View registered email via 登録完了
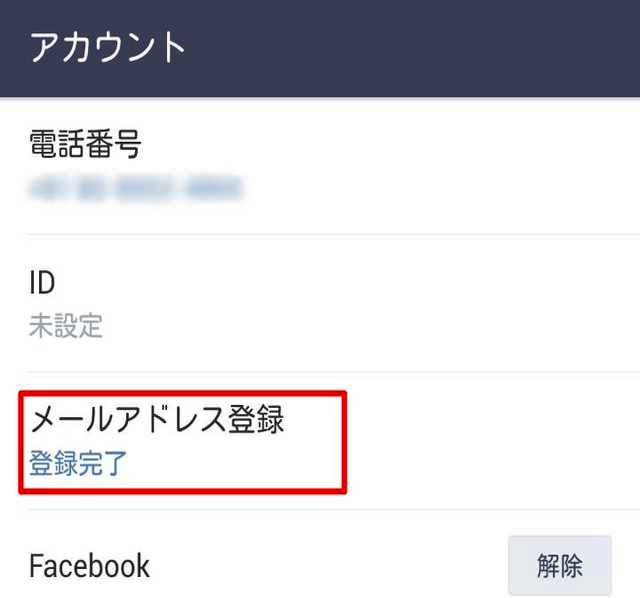Image resolution: width=640 pixels, height=598 pixels. click(78, 463)
